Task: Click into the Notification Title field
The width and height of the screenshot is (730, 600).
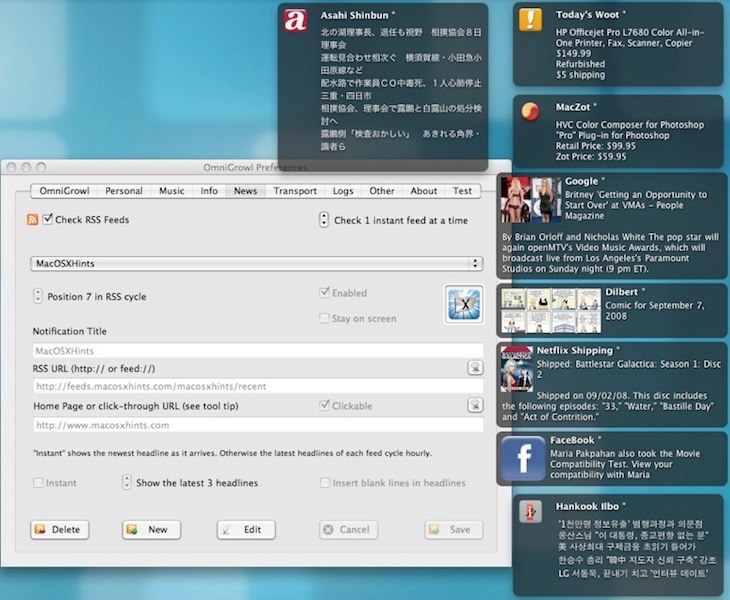Action: [x=257, y=351]
